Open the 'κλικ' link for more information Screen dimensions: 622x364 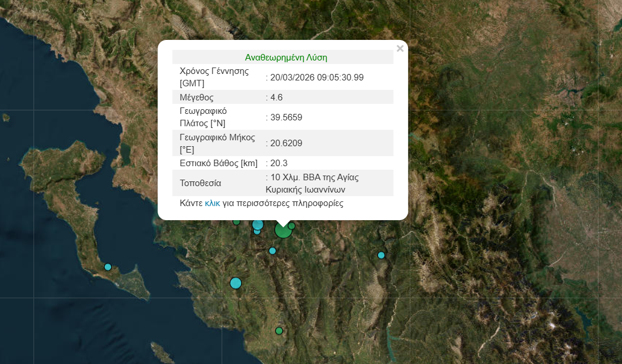tap(212, 204)
